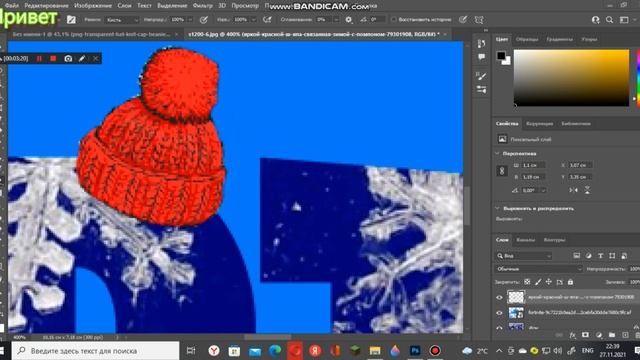The height and width of the screenshot is (360, 640).
Task: Switch to the Узоры panel tab
Action: tap(589, 39)
